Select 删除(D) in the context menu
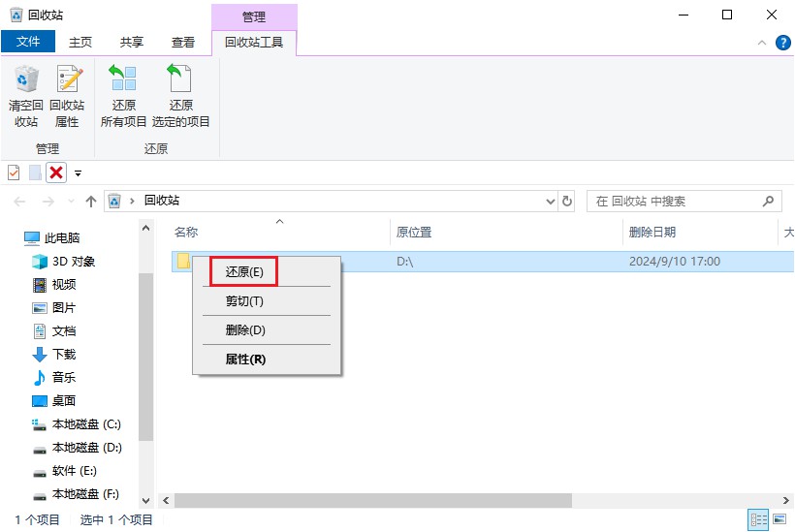This screenshot has width=795, height=532. [x=245, y=330]
